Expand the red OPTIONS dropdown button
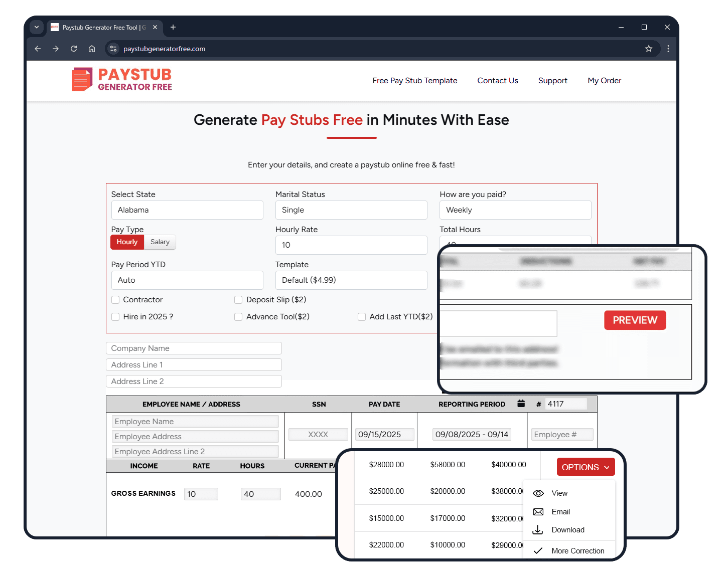This screenshot has height=571, width=728. pos(586,467)
